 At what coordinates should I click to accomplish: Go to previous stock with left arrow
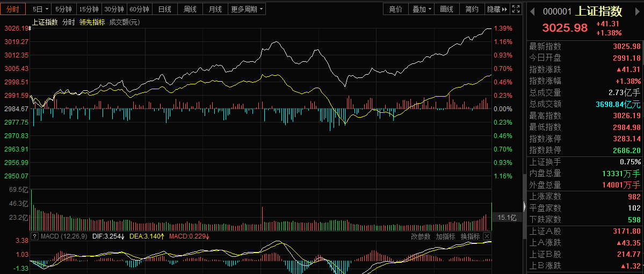tap(532, 11)
